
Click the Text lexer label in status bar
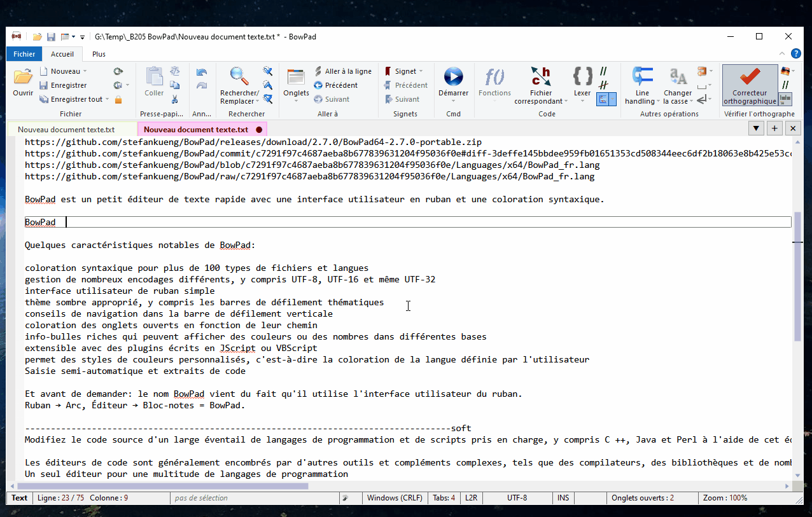pos(20,498)
